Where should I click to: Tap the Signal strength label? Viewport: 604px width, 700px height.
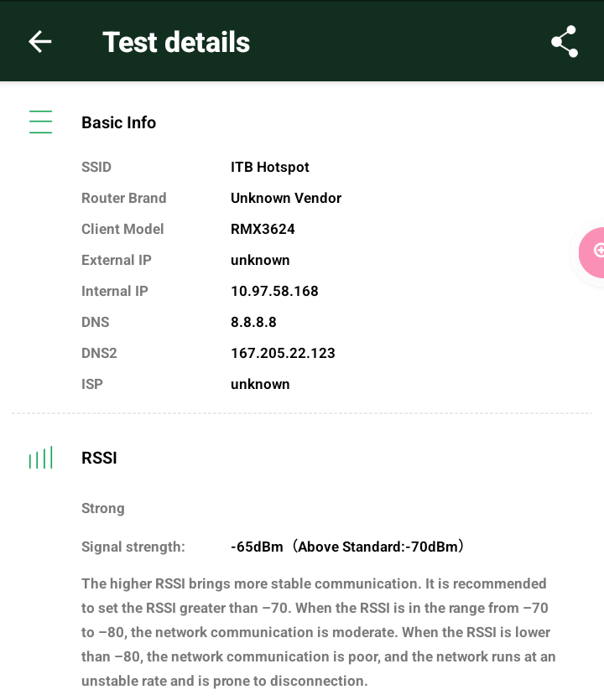click(133, 547)
